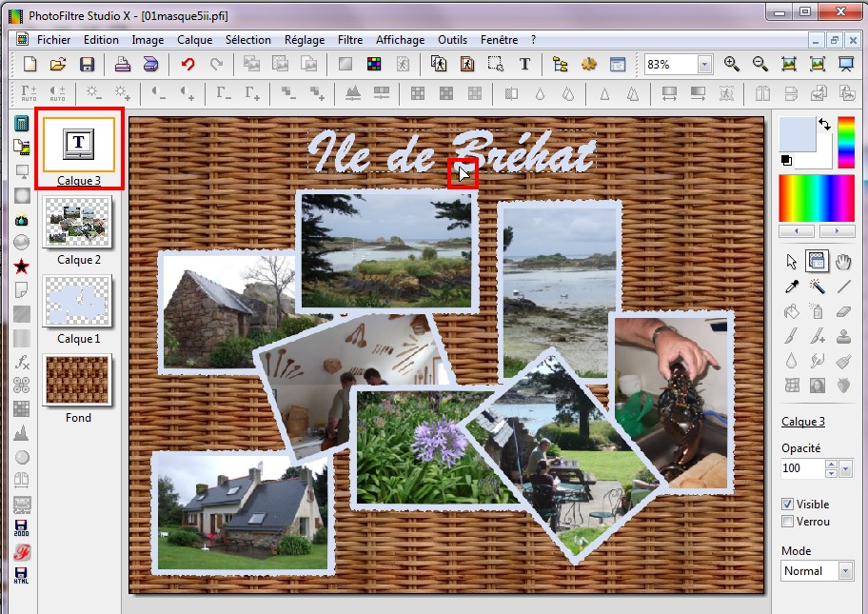Open the Fenêtre menu
Viewport: 868px width, 614px height.
pyautogui.click(x=499, y=40)
